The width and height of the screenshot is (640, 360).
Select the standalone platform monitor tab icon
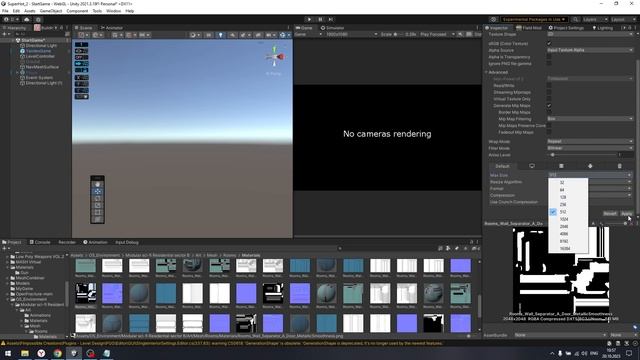tap(532, 166)
